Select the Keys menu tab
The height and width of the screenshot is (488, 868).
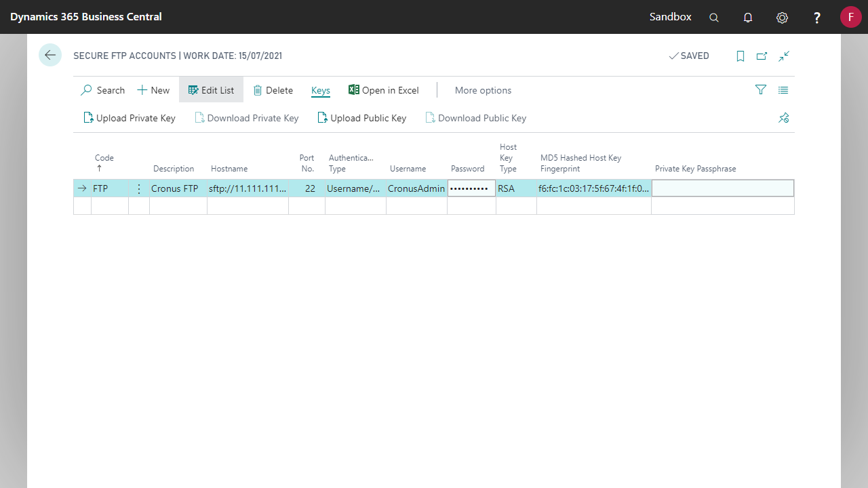click(x=321, y=90)
